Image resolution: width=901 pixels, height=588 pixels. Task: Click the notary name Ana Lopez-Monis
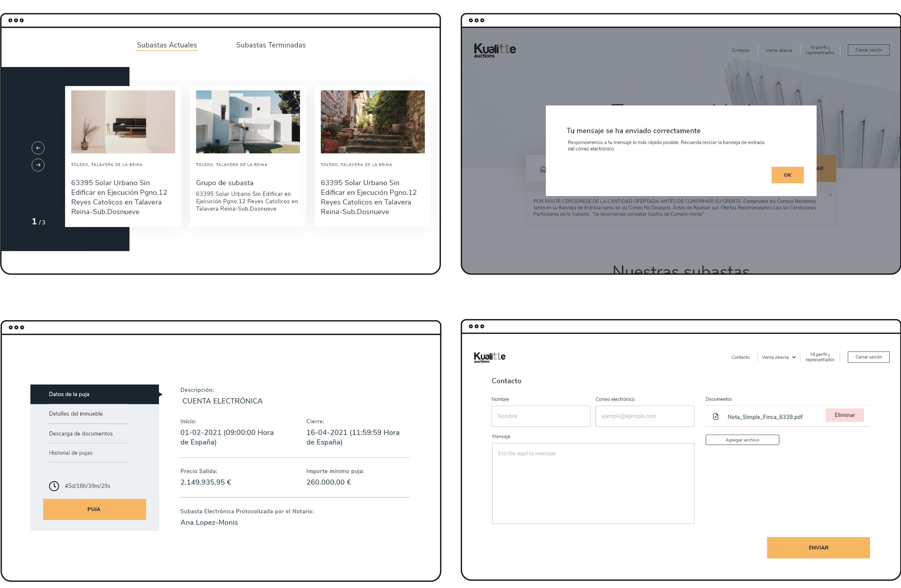209,522
